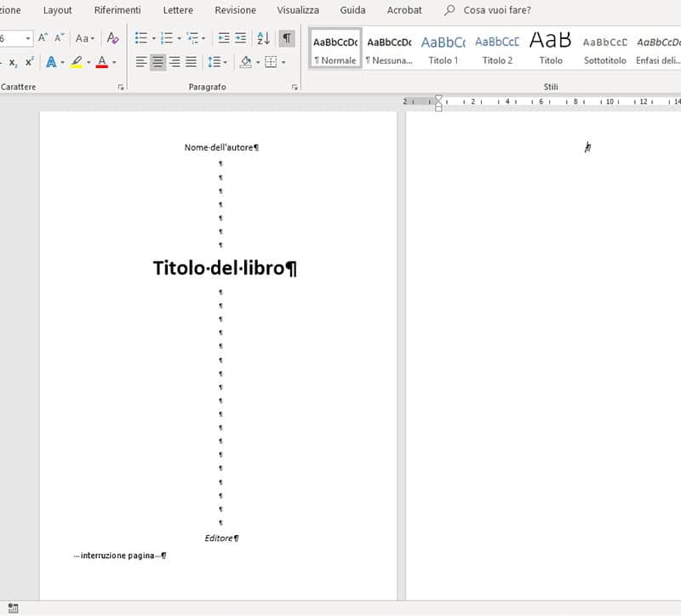The height and width of the screenshot is (616, 681).
Task: Open the Carattere dialog launcher
Action: (121, 88)
